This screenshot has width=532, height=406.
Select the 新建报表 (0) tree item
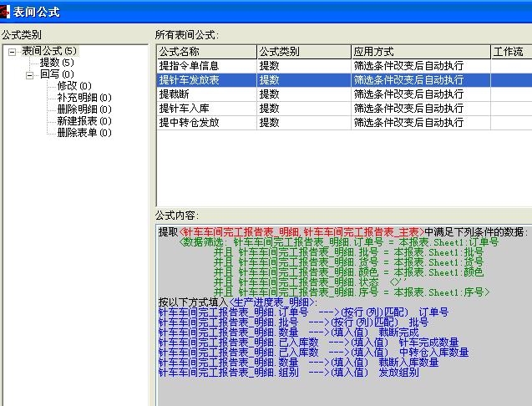84,121
